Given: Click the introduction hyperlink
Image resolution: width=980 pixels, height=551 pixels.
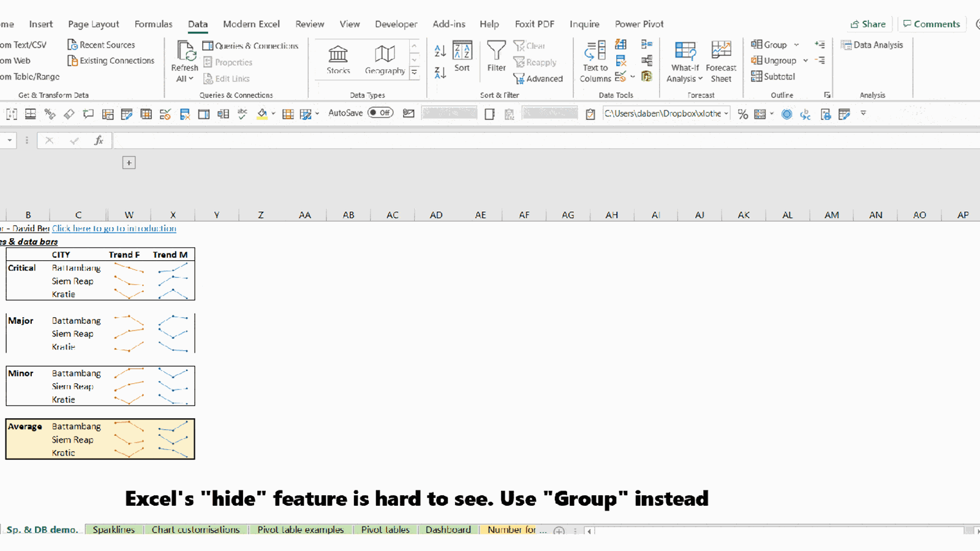Looking at the screenshot, I should point(114,228).
